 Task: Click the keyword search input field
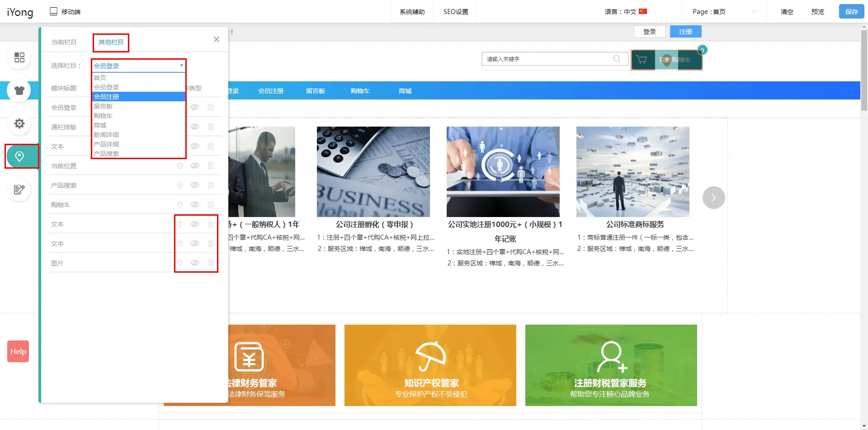coord(547,59)
